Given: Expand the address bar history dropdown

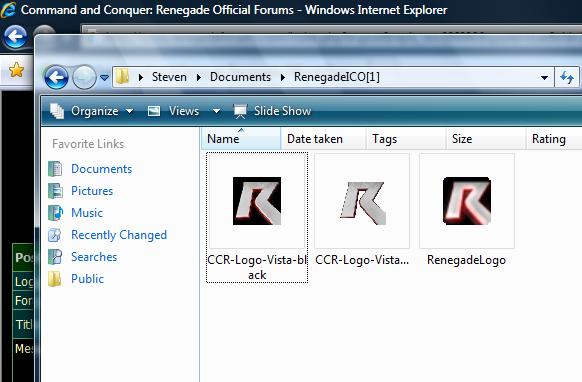Looking at the screenshot, I should [x=544, y=78].
